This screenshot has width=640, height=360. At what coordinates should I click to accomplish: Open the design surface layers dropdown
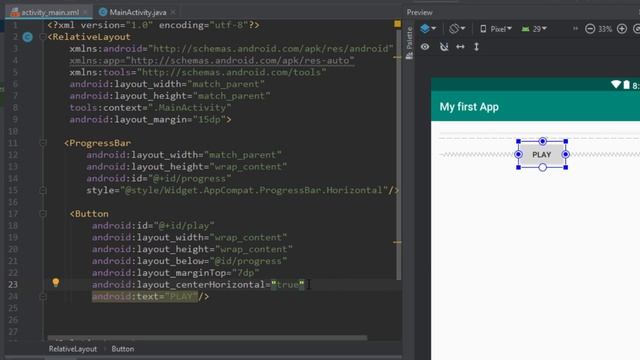(428, 29)
